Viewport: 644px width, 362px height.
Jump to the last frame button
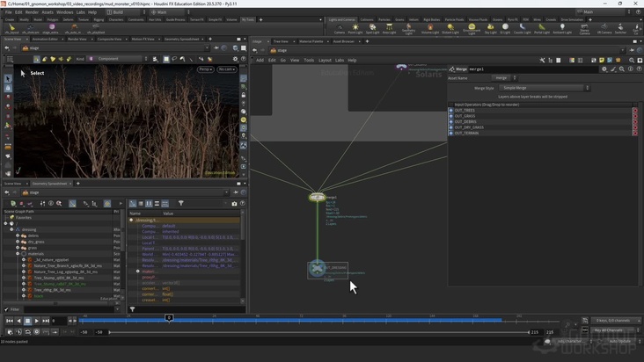46,321
